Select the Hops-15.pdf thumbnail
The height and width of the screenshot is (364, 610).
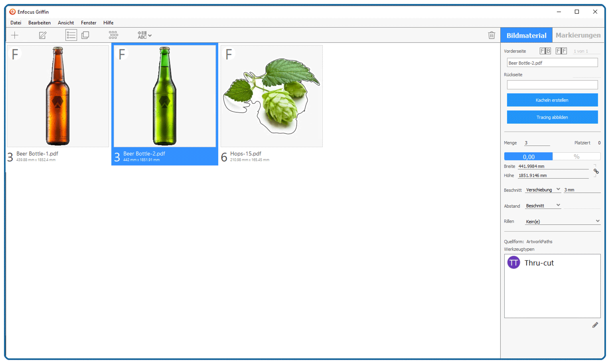(x=271, y=96)
